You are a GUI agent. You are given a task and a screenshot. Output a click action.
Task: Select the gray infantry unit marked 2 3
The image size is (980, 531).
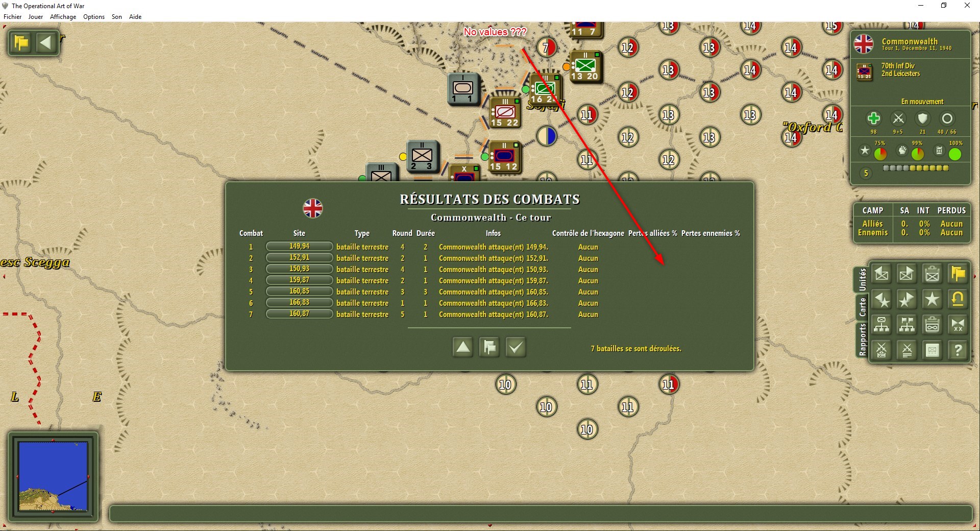pyautogui.click(x=422, y=156)
